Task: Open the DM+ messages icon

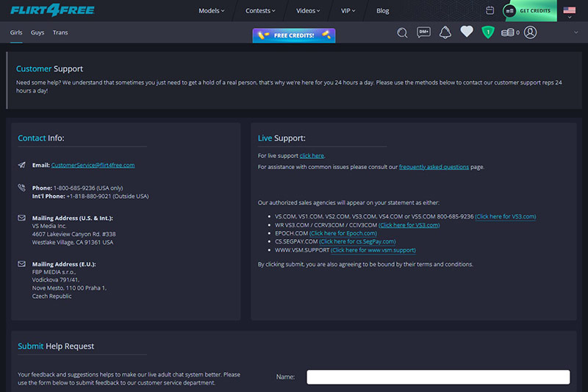Action: point(424,32)
